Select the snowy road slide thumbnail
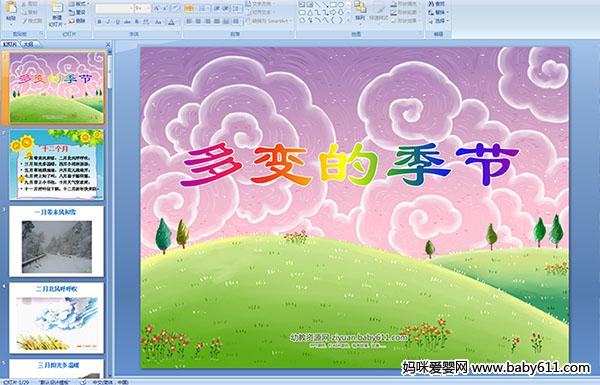Screen dimensions: 600x385 point(57,241)
